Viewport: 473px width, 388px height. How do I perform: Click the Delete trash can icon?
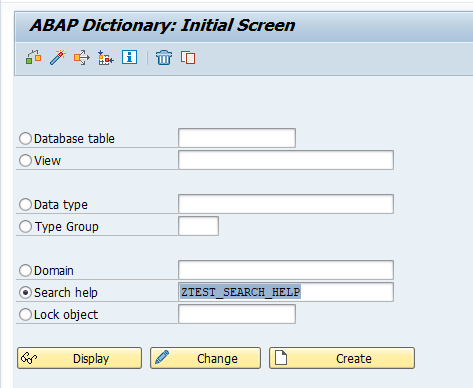coord(164,58)
